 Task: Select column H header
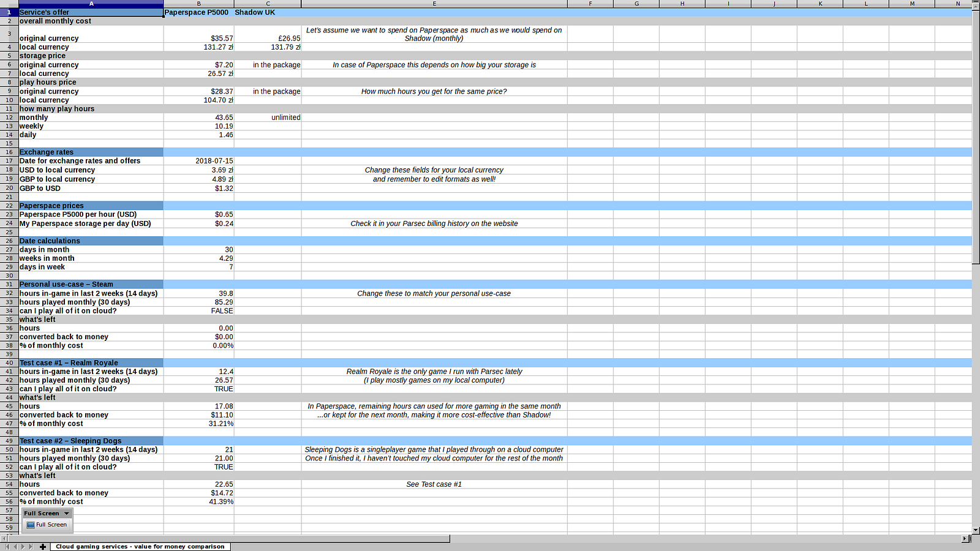[x=682, y=4]
